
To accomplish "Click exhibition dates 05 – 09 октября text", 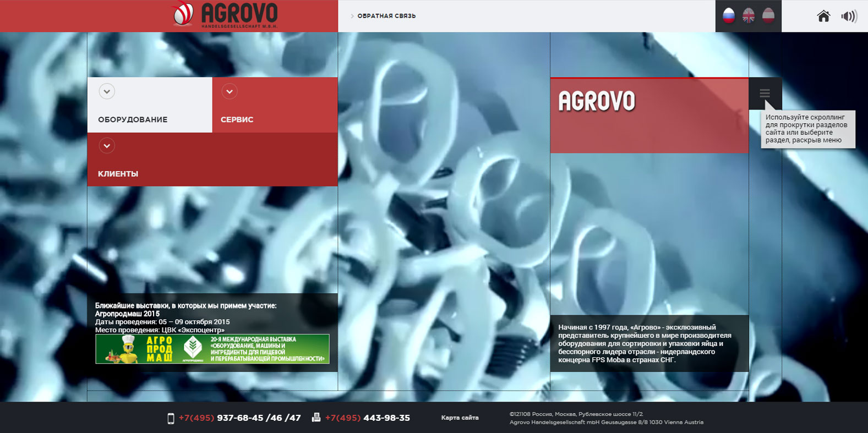I will (162, 322).
